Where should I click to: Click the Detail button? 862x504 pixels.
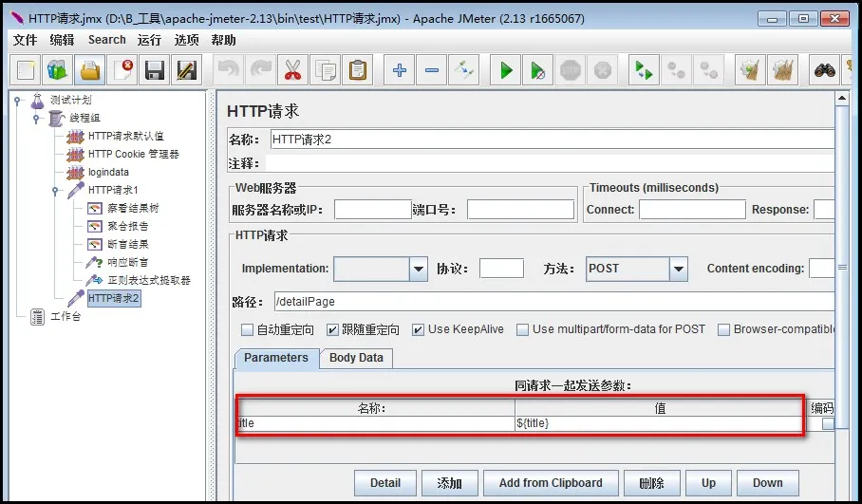(384, 483)
